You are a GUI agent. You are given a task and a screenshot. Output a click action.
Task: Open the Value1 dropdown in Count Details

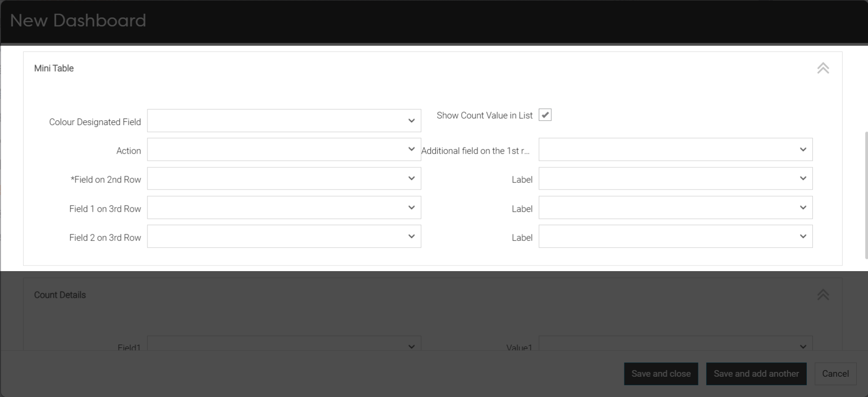[675, 344]
